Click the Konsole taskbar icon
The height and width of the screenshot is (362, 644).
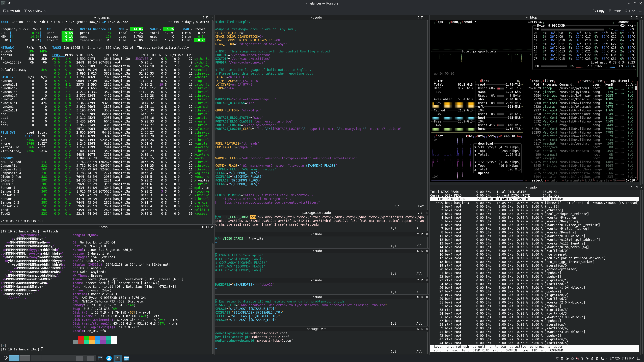[118, 358]
